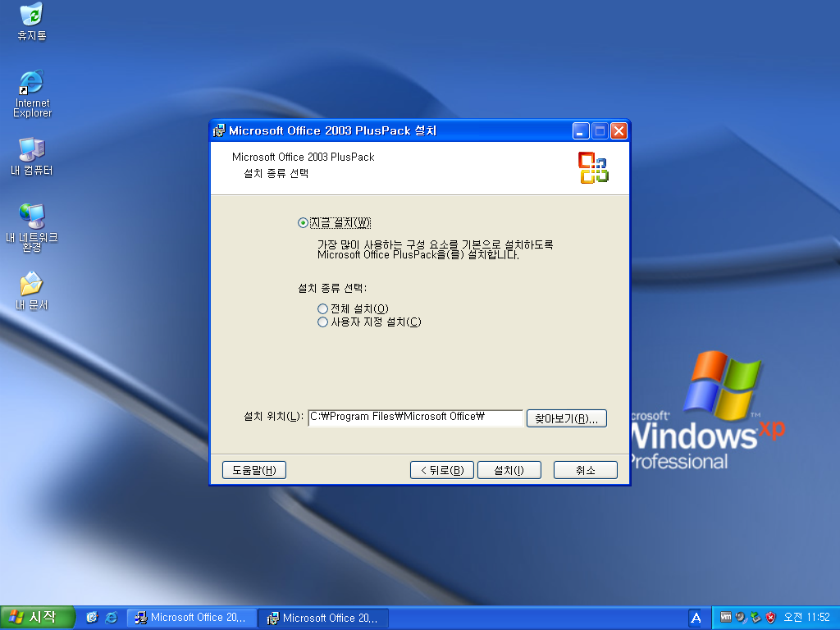Open the 시작 Start menu

coord(36,617)
